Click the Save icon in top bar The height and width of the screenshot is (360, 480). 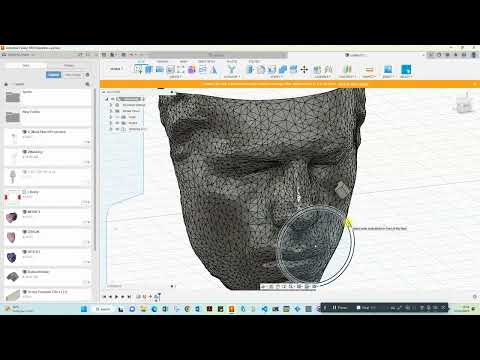123,55
